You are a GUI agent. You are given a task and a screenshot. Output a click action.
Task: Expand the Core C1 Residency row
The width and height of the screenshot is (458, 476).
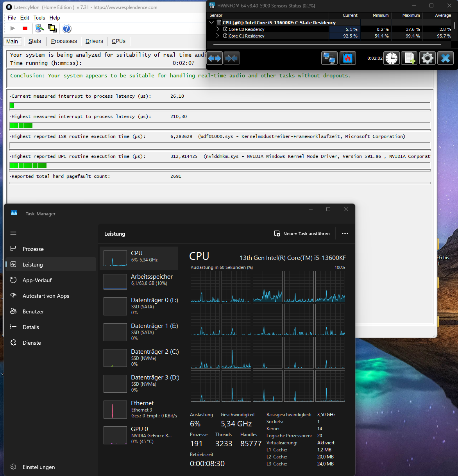pyautogui.click(x=218, y=36)
